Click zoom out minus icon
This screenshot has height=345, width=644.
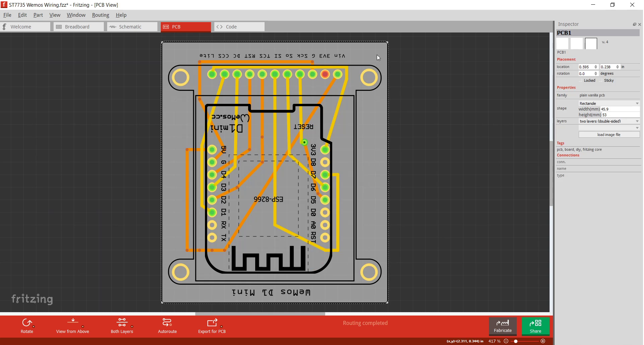(506, 341)
